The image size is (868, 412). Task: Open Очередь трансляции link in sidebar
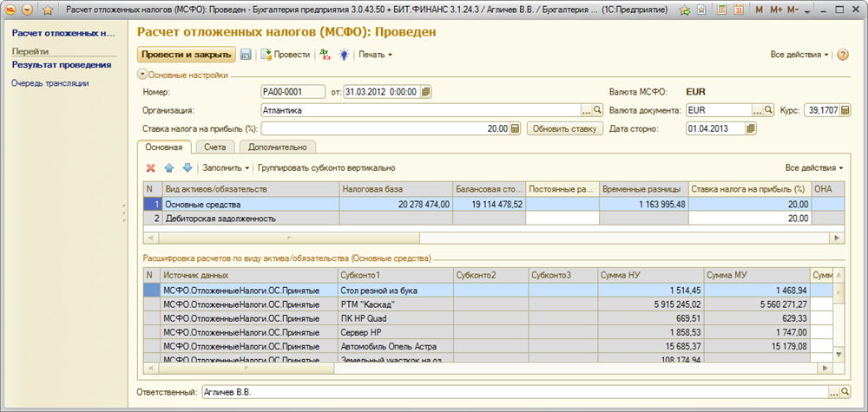(50, 83)
